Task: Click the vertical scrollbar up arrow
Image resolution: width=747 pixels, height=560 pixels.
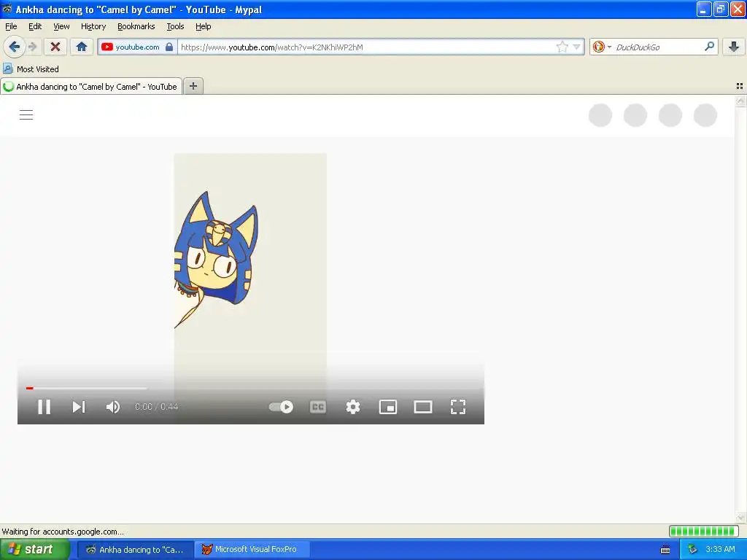Action: point(740,101)
